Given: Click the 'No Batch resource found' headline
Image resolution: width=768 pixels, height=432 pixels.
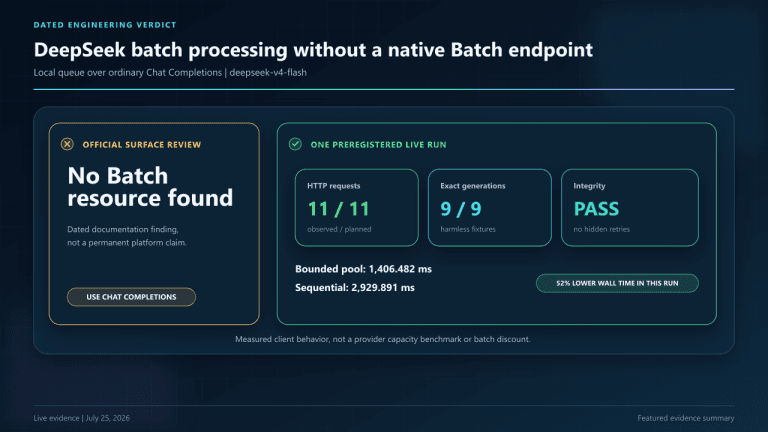Looking at the screenshot, I should 150,187.
